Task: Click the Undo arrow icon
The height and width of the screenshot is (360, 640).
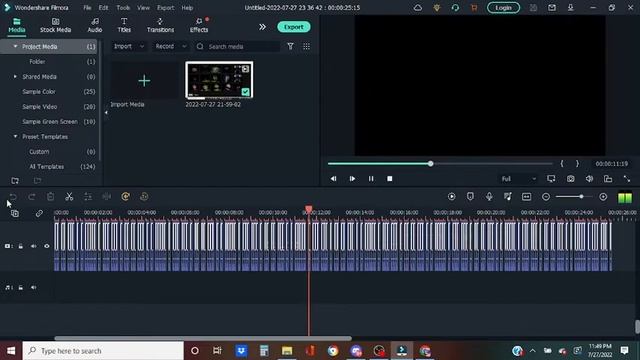Action: [13, 197]
